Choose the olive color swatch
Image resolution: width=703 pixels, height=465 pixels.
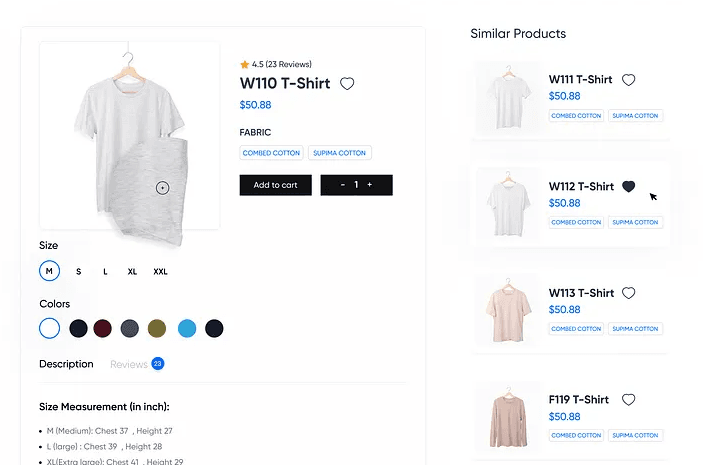(x=157, y=328)
